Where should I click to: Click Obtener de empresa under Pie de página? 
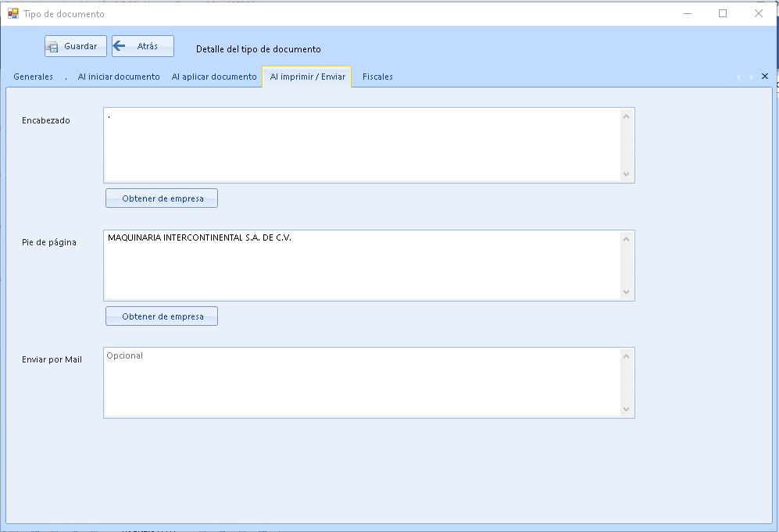[x=162, y=316]
